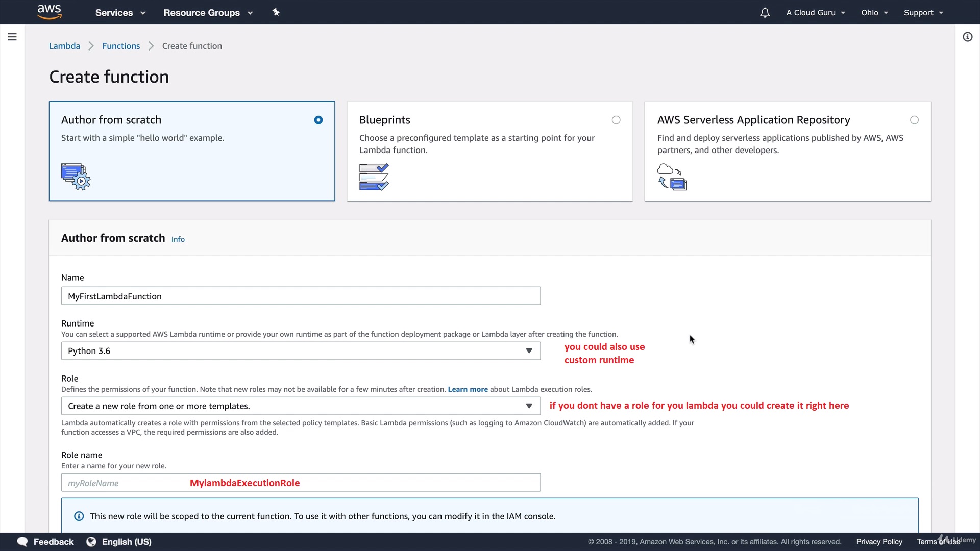The height and width of the screenshot is (551, 980).
Task: Open the Resource Groups menu
Action: [208, 13]
